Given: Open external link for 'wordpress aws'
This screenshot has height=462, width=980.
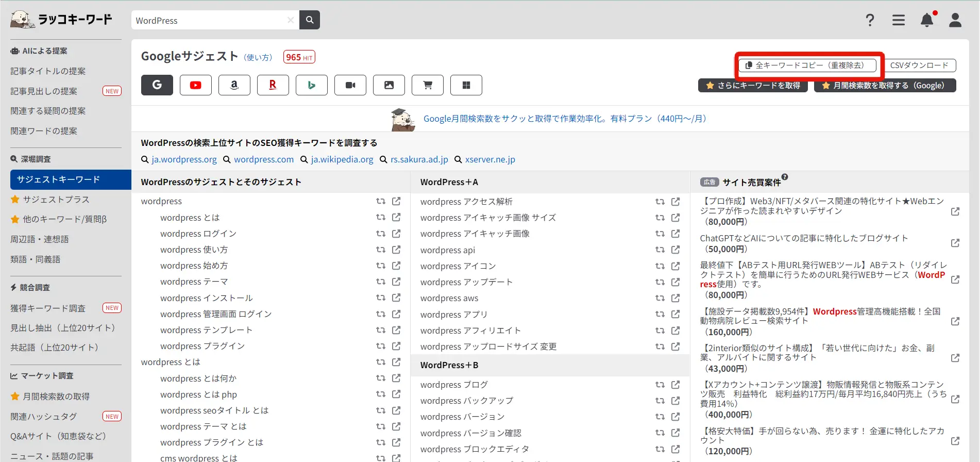Looking at the screenshot, I should tap(675, 298).
